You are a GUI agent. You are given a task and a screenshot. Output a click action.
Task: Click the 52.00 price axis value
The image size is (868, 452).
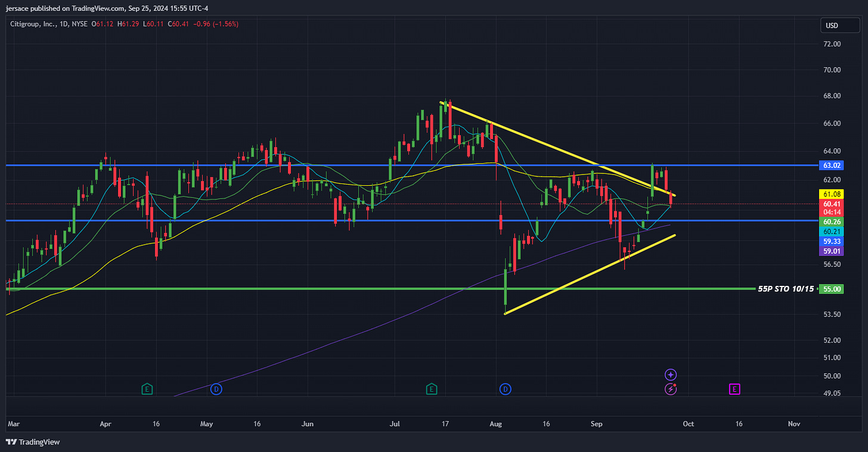click(832, 341)
